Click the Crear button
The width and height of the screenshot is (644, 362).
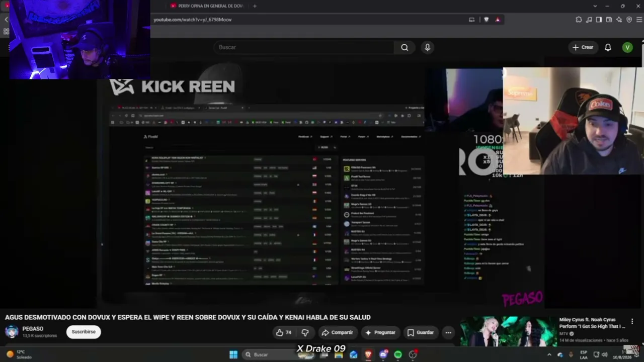[x=583, y=47]
